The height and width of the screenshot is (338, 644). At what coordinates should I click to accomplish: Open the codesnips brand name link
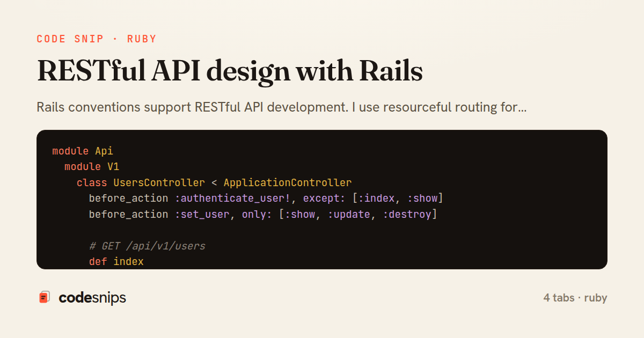tap(92, 298)
